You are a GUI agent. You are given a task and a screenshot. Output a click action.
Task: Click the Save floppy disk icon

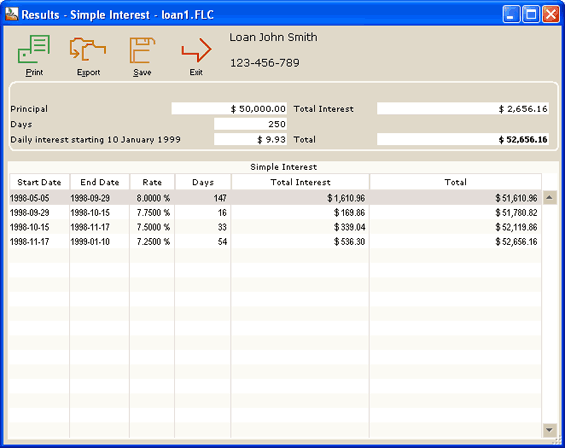142,50
